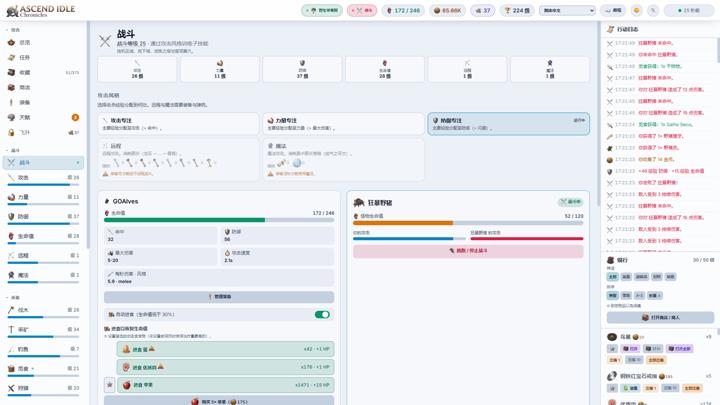The height and width of the screenshot is (405, 720).
Task: Select 防御 shield skill in sidebar
Action: (x=43, y=216)
